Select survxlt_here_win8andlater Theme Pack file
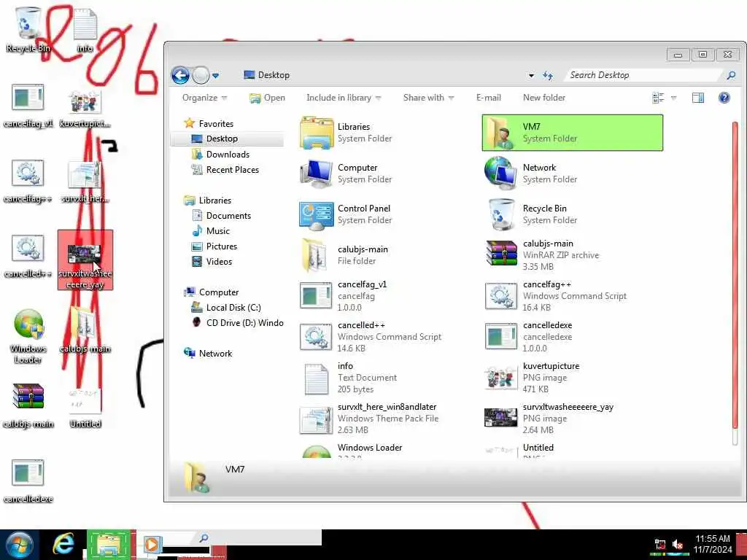Viewport: 747px width, 560px height. point(317,419)
